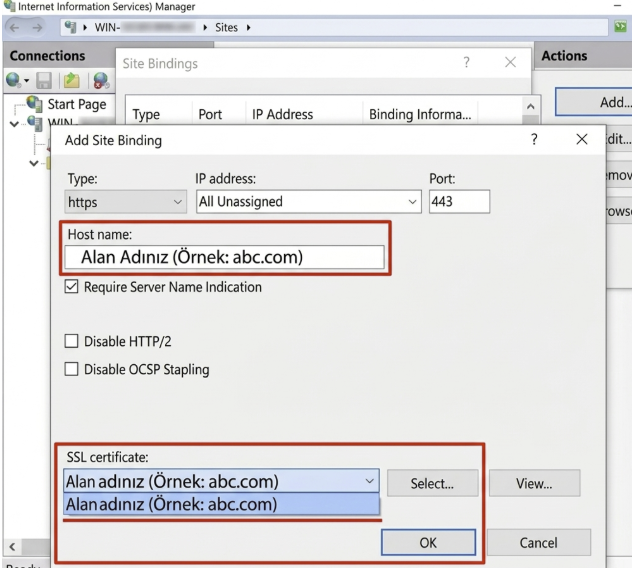Click the Select... certificate button
This screenshot has width=638, height=572.
coord(433,483)
